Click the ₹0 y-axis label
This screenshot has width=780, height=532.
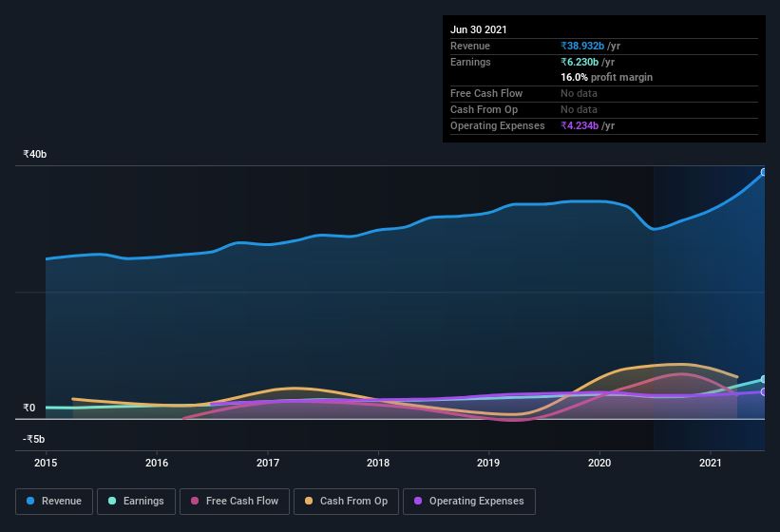point(29,408)
